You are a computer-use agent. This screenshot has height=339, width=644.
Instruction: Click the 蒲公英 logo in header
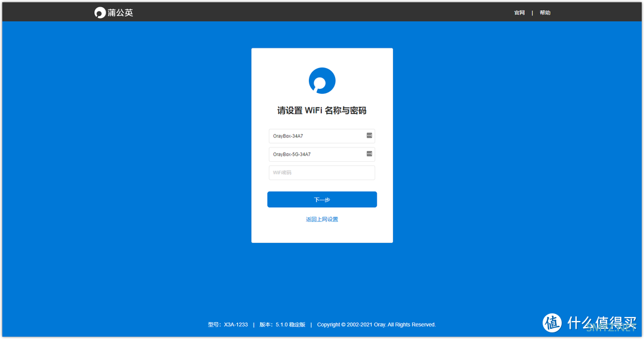click(114, 13)
